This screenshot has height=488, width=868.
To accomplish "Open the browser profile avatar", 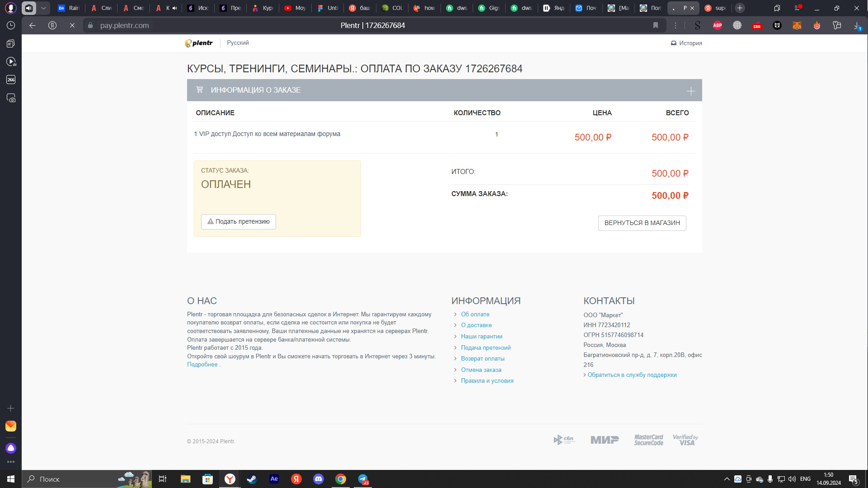I will pos(11,8).
